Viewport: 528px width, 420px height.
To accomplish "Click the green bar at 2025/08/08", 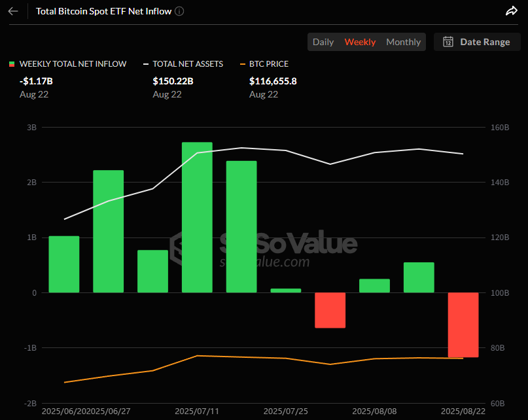I will pyautogui.click(x=374, y=286).
